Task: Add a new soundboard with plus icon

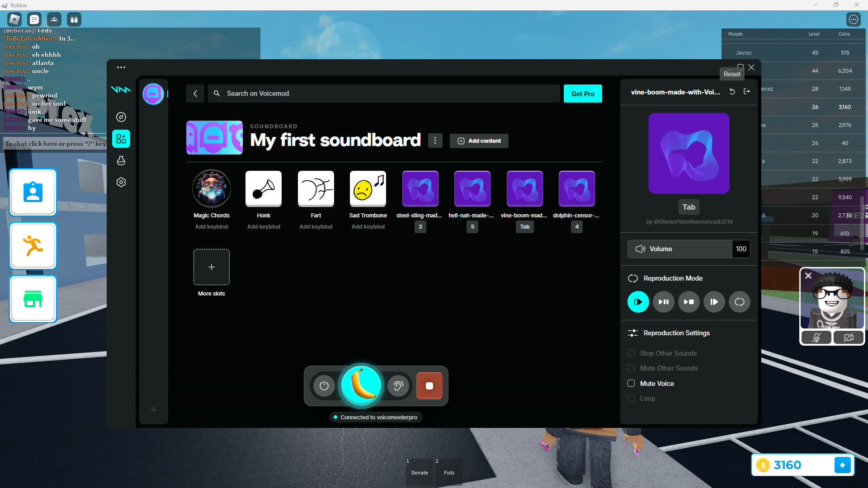Action: (x=154, y=410)
